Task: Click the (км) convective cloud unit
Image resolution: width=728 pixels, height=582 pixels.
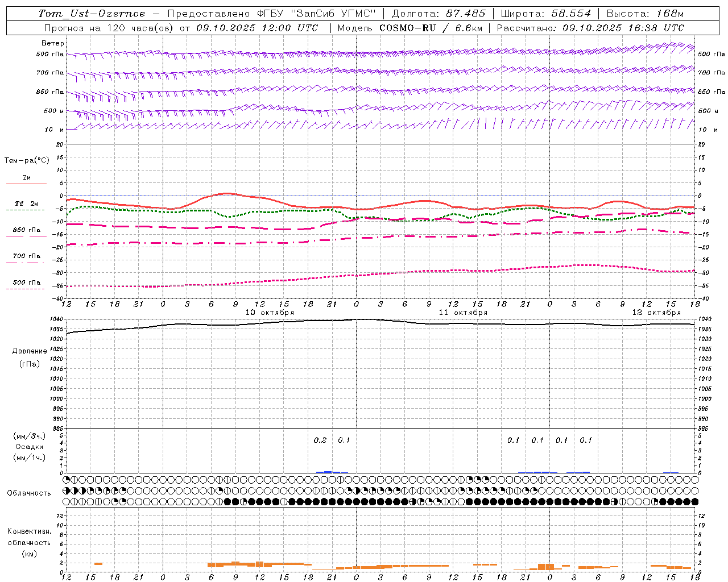Action: [29, 554]
